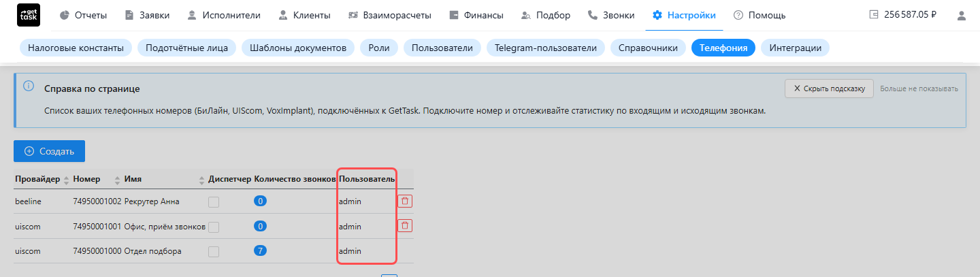The width and height of the screenshot is (980, 277).
Task: Click call count badge of Офис, приём звонков
Action: pos(259,225)
